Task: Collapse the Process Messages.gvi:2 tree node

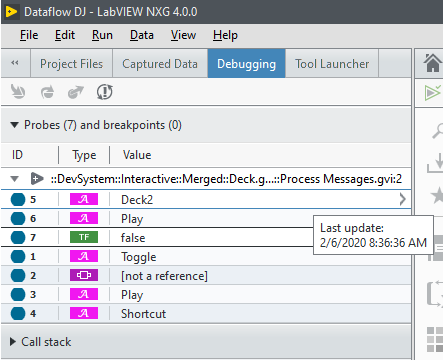Action: (14, 179)
